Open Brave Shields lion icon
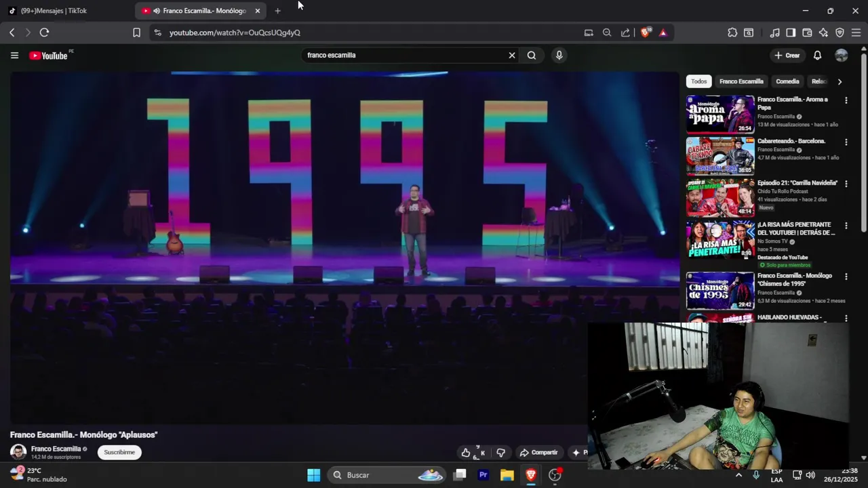The height and width of the screenshot is (488, 868). click(645, 32)
